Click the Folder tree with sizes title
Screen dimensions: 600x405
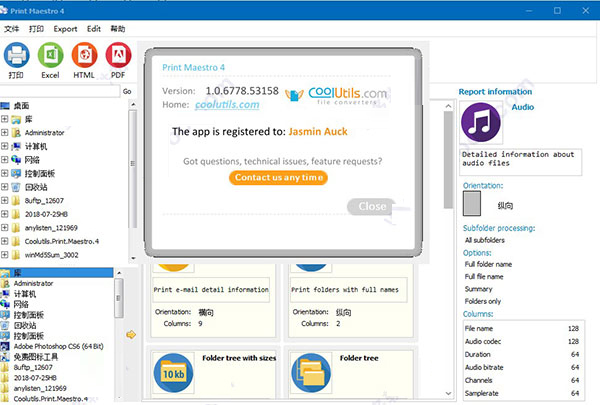click(x=239, y=358)
